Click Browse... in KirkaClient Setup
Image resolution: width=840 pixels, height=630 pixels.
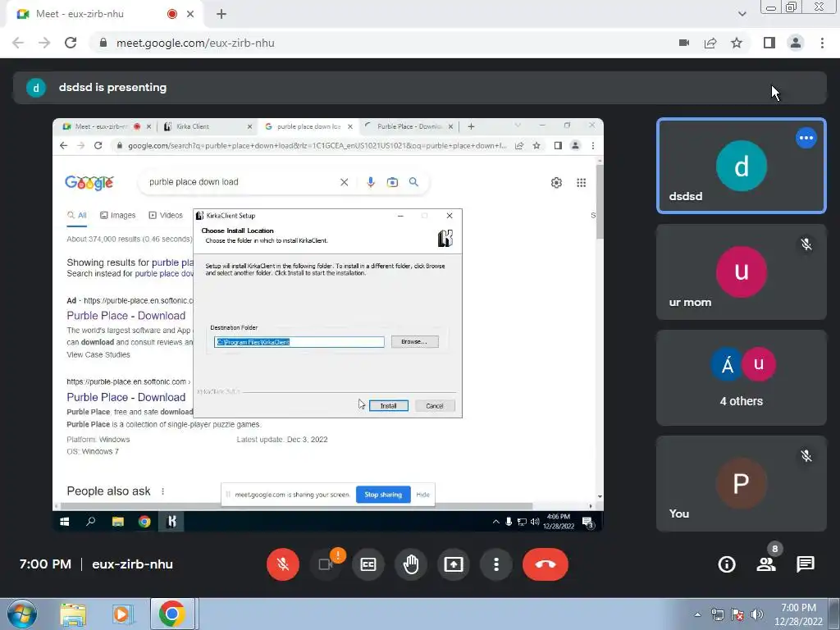414,342
